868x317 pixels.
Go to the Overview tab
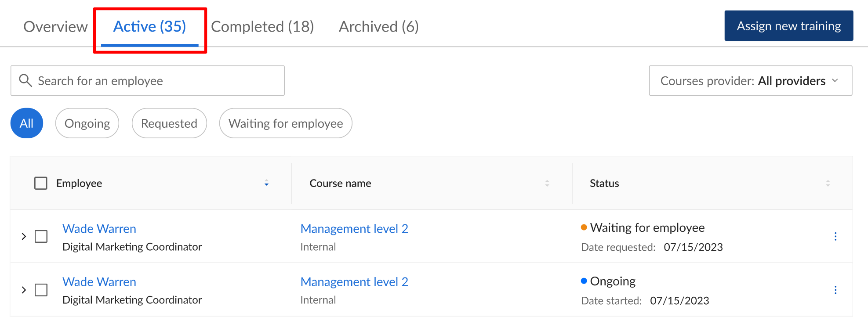tap(55, 27)
